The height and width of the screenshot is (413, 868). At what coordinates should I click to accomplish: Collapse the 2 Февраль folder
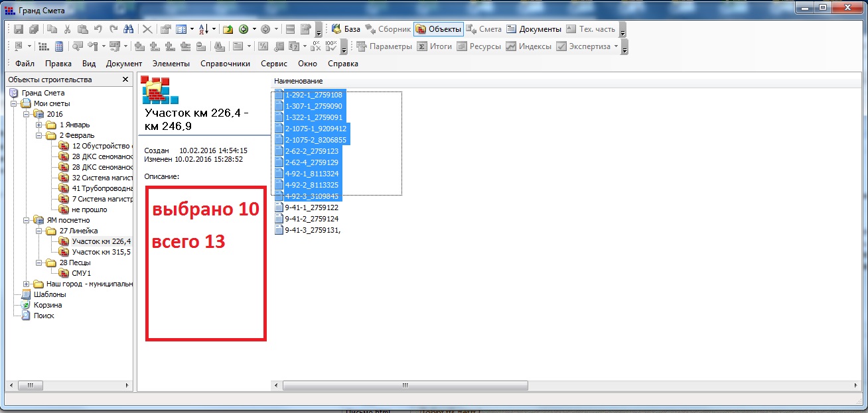click(39, 135)
